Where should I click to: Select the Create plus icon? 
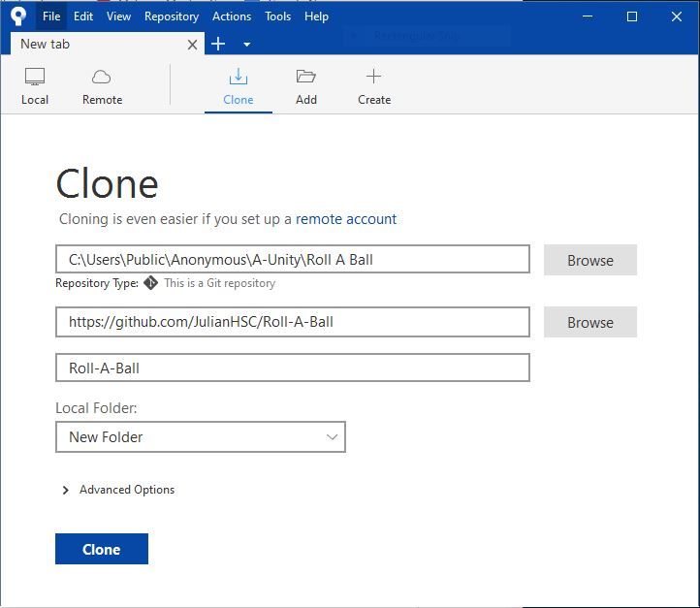click(373, 77)
